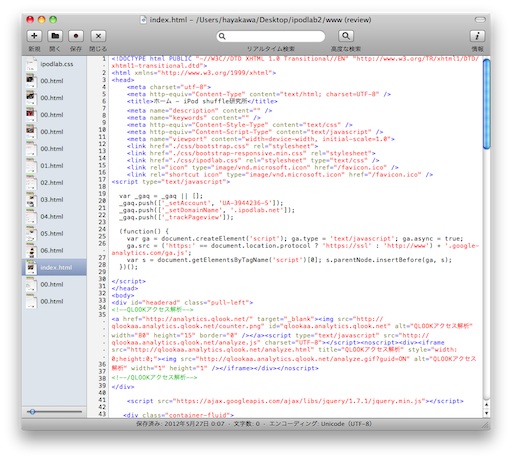Select 04.html in the file sidebar

(x=54, y=216)
